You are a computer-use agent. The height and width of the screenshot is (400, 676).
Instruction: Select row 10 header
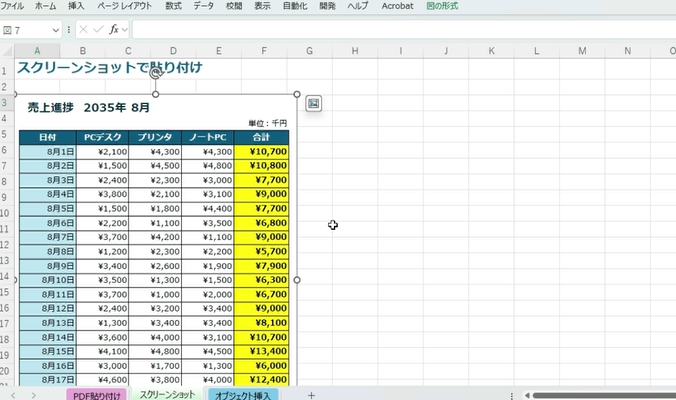[5, 213]
